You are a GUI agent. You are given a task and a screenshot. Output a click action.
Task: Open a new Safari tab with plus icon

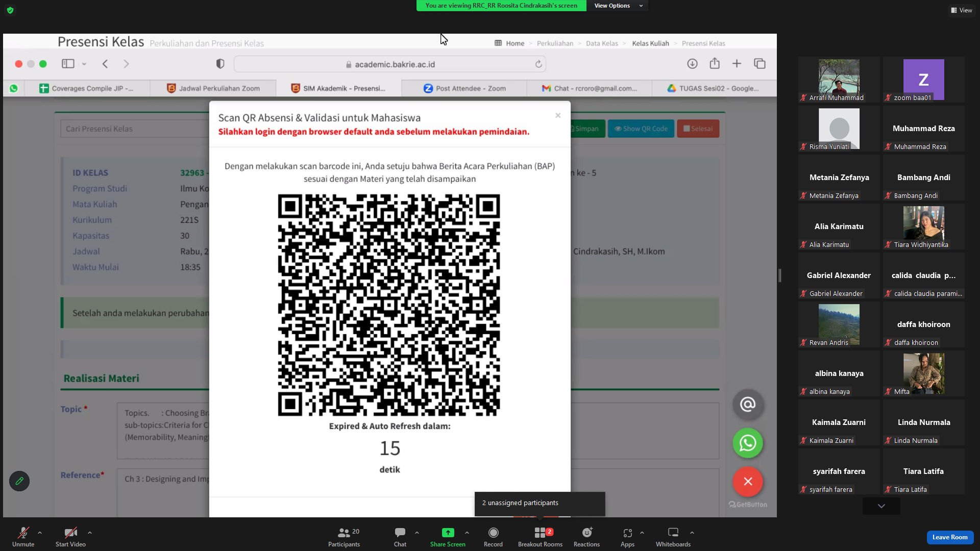737,64
